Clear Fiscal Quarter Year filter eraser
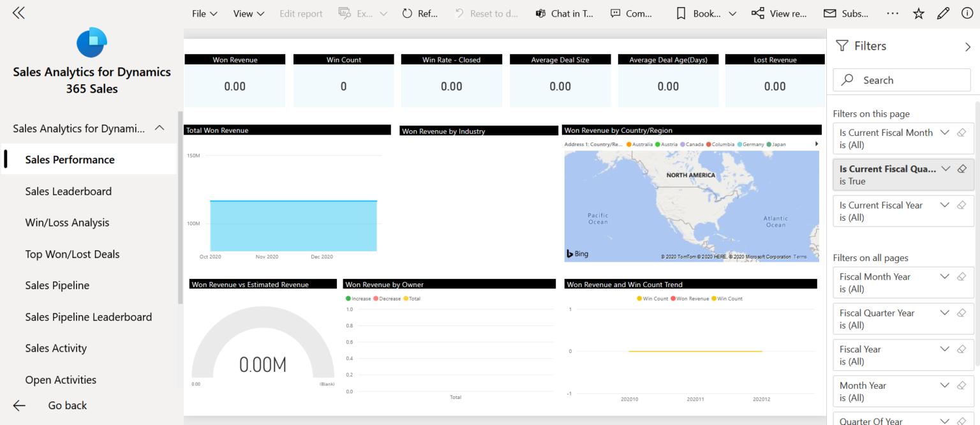This screenshot has height=425, width=980. (x=962, y=313)
